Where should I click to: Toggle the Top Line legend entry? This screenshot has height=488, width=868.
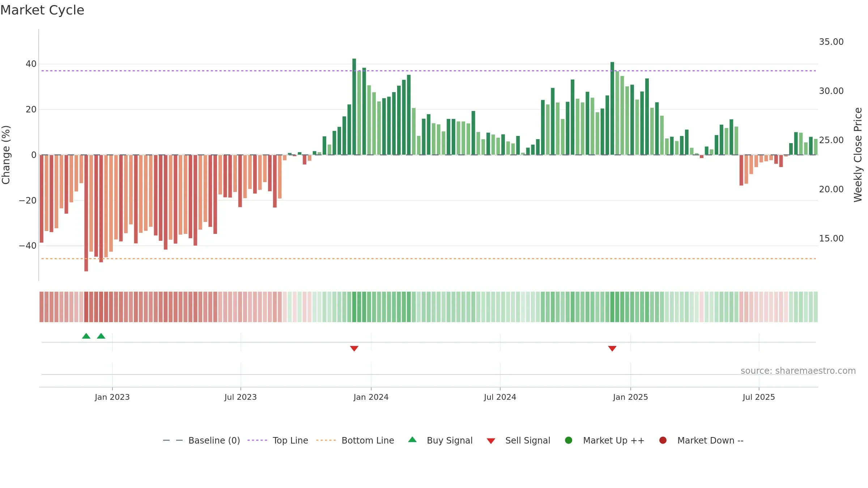coord(278,440)
